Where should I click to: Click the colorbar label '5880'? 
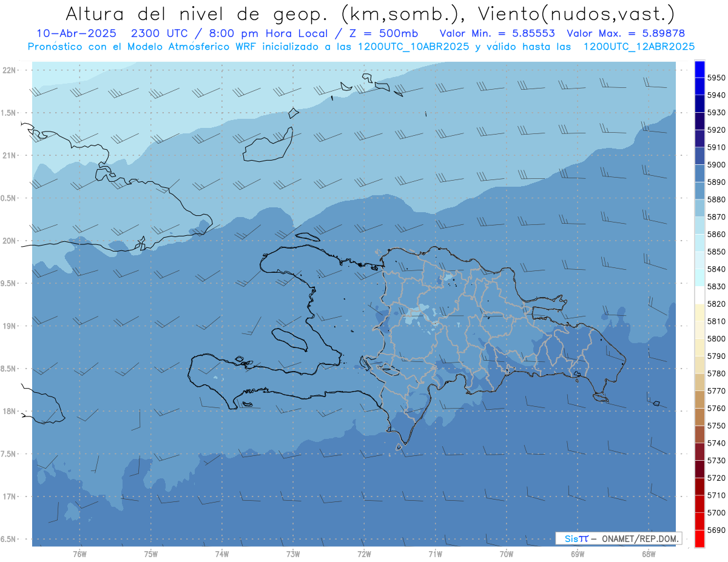[716, 199]
